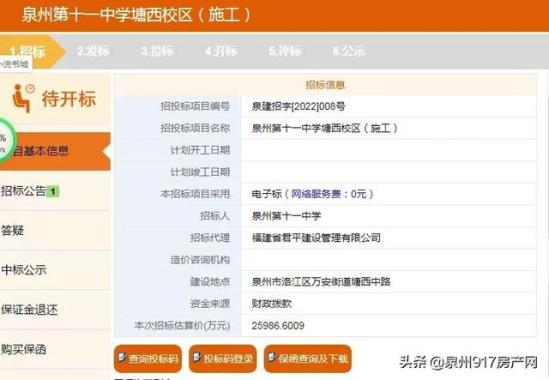Viewport: 549px width, 380px height.
Task: Click the 资金来源 row label
Action: pos(210,303)
